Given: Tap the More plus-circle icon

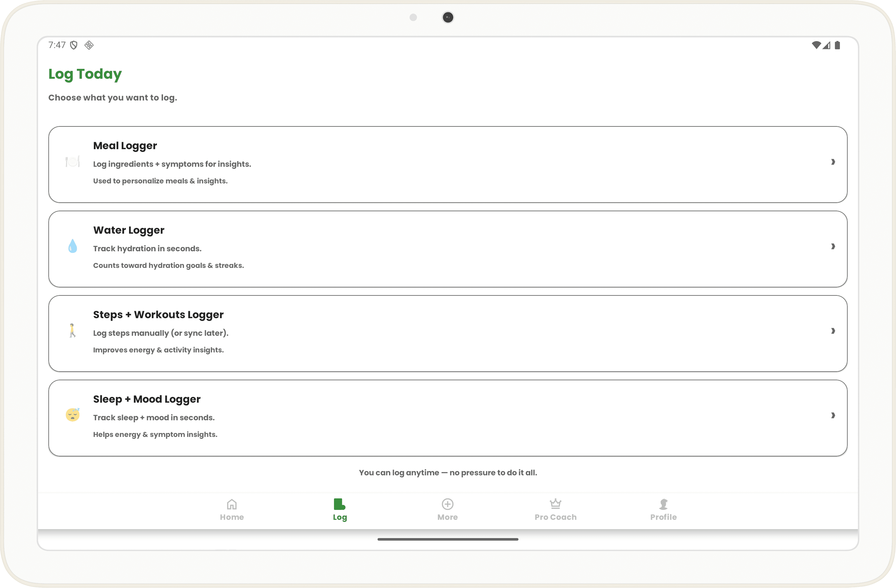Looking at the screenshot, I should click(447, 504).
